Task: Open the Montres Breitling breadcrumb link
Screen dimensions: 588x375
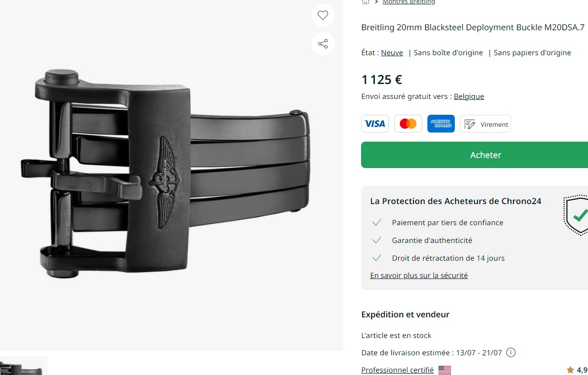Action: tap(409, 2)
